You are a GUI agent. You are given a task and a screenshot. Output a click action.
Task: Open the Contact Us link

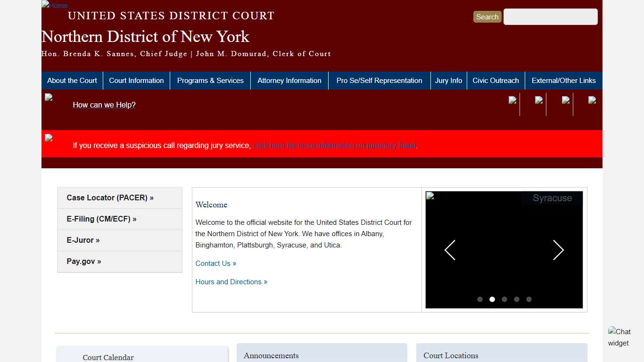tap(215, 263)
